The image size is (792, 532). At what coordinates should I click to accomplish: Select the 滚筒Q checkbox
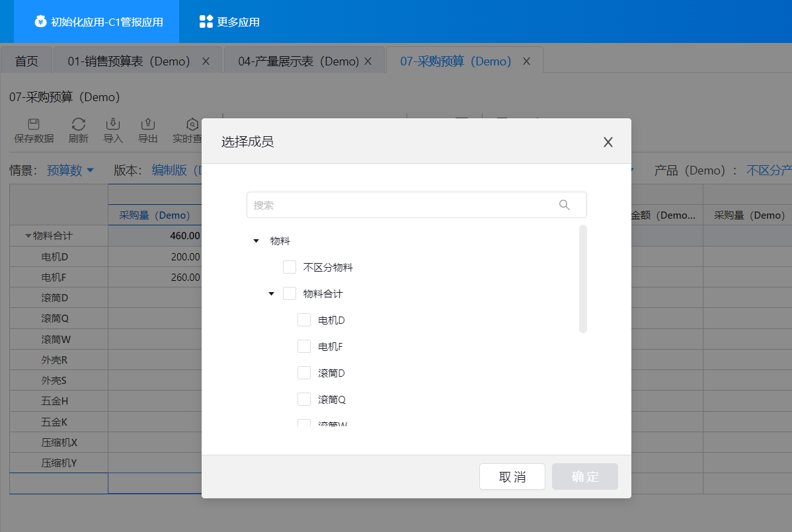tap(304, 399)
